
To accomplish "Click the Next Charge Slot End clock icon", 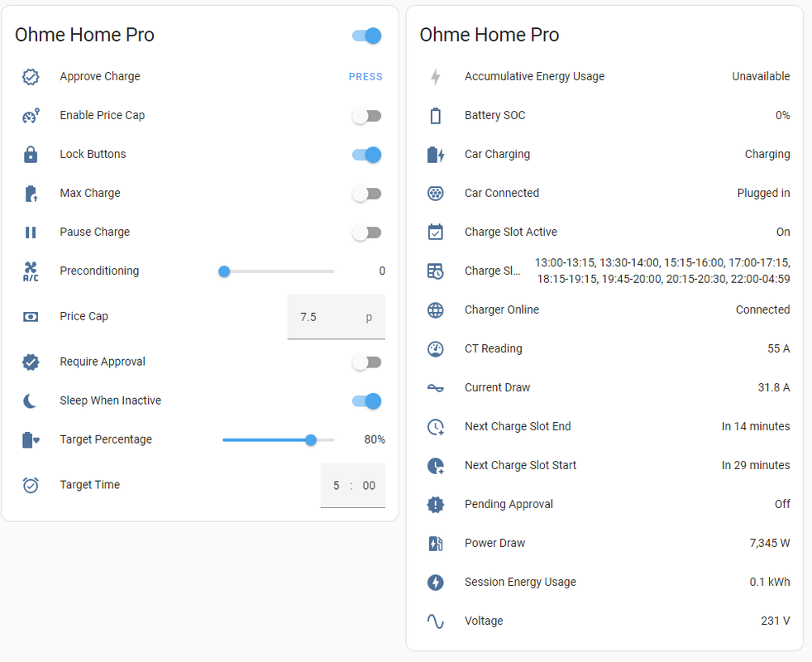I will point(436,427).
